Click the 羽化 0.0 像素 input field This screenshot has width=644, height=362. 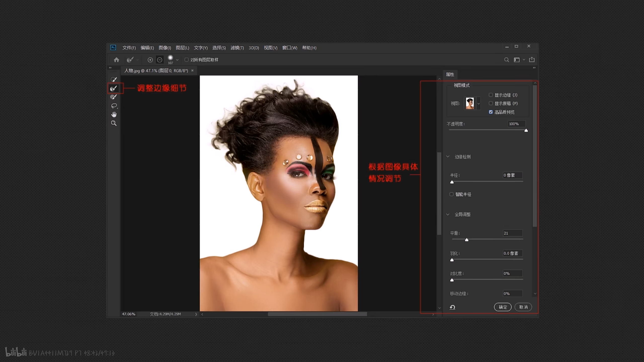513,253
